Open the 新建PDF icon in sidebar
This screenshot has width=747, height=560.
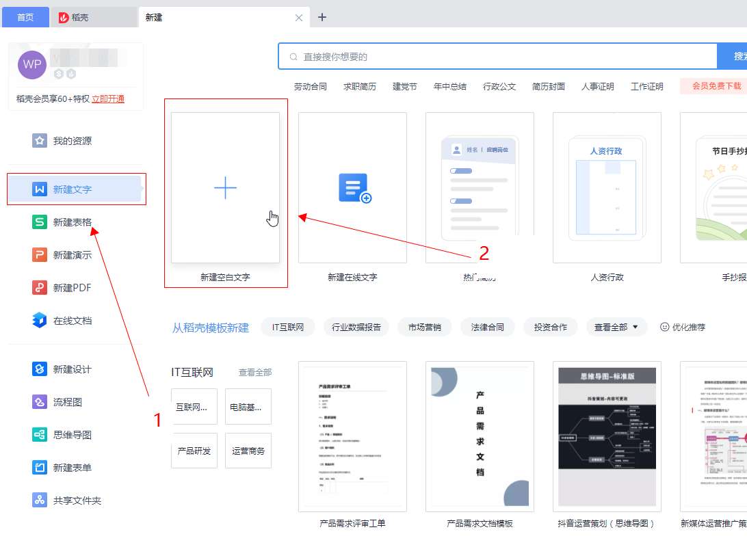coord(40,288)
